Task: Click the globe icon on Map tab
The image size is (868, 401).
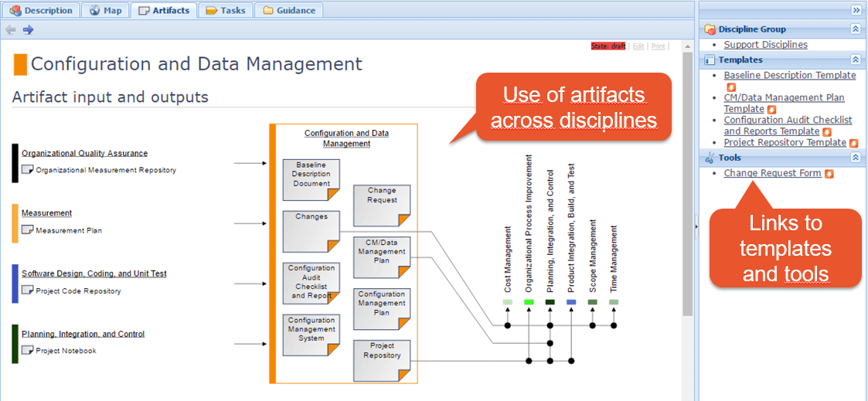Action: [x=94, y=11]
